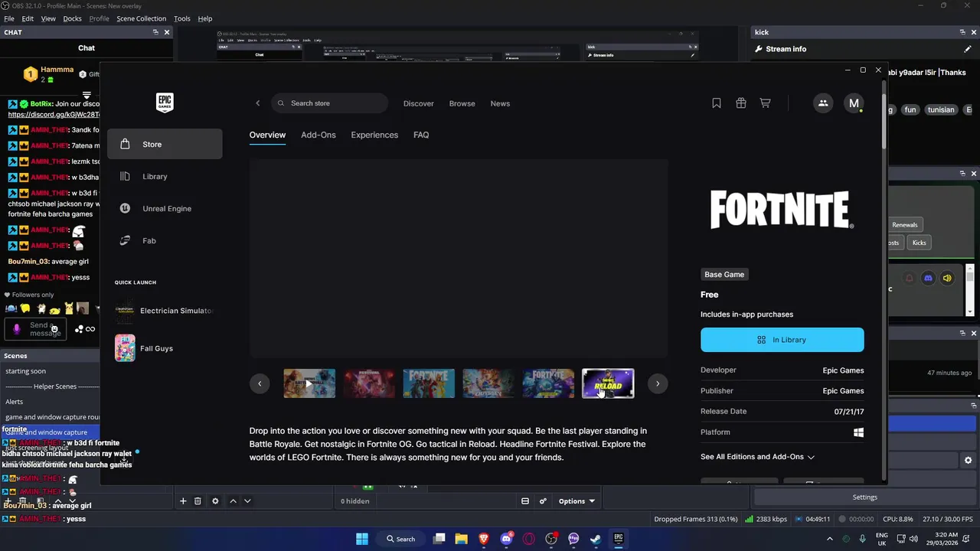Screen dimensions: 980x551
Task: Open the Epic wishlist bookmark icon
Action: point(717,103)
